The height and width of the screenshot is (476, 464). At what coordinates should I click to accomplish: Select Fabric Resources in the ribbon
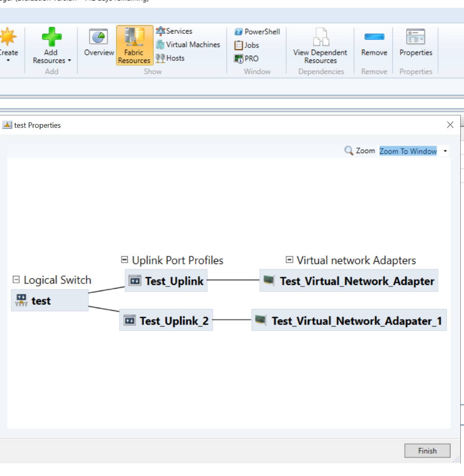point(134,45)
